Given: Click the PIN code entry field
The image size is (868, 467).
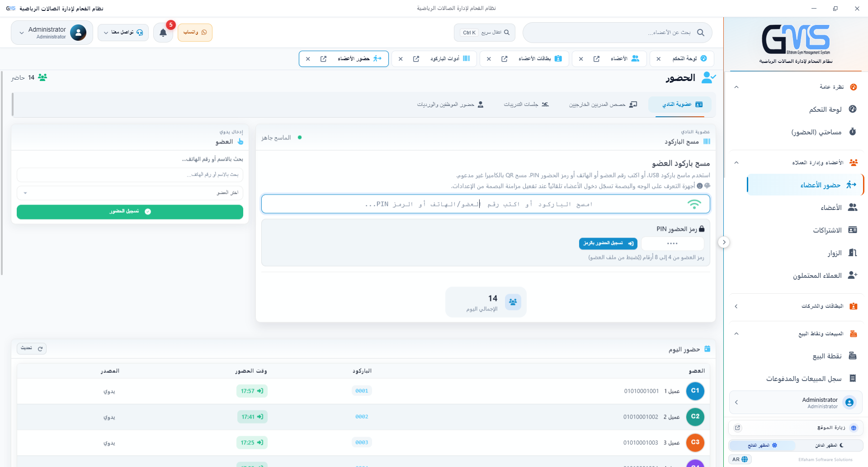Looking at the screenshot, I should point(672,243).
